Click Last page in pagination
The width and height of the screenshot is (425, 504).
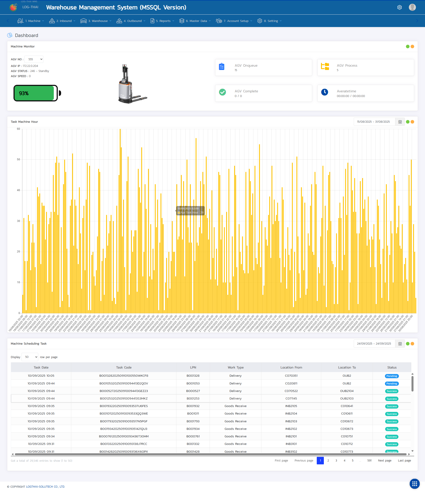(x=404, y=461)
